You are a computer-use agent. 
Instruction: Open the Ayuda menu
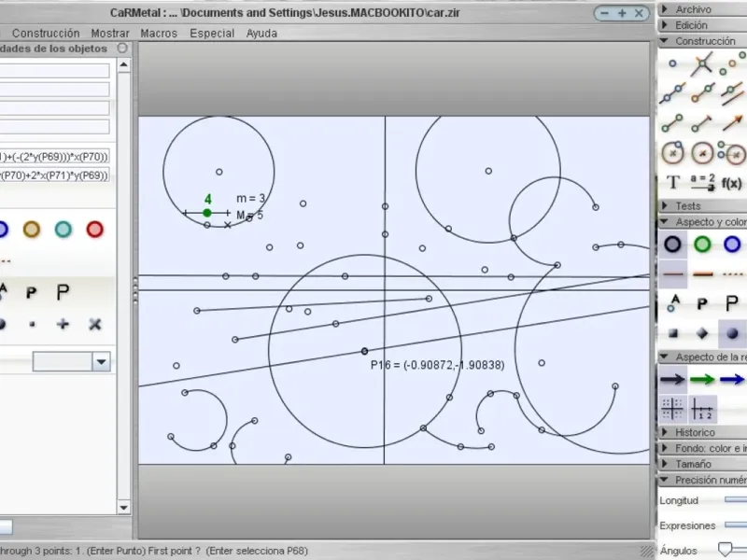(x=261, y=34)
